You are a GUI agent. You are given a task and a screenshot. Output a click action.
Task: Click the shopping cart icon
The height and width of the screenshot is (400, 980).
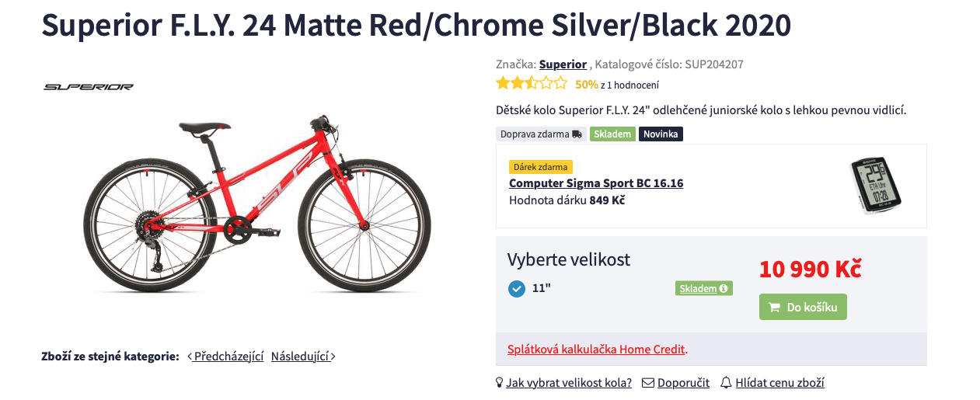tap(774, 308)
